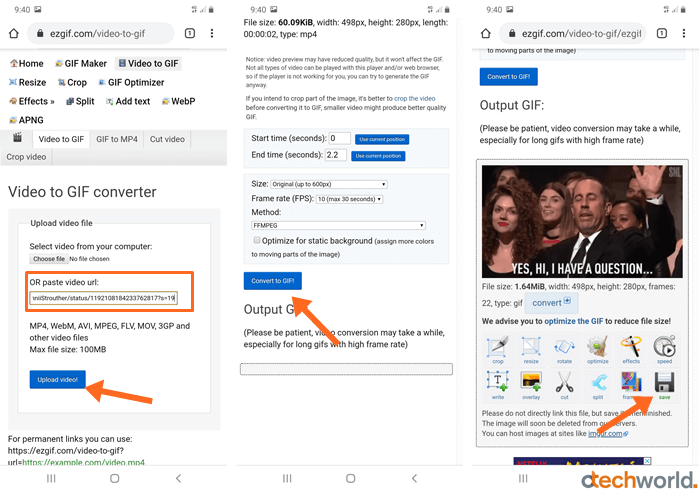Viewport: 699px width, 491px height.
Task: Open the Add text navigation link
Action: 128,101
